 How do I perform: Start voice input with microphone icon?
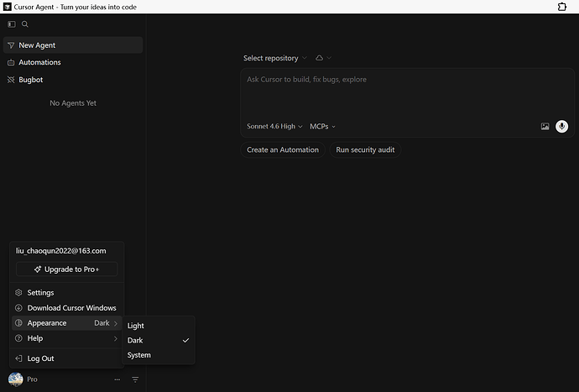pyautogui.click(x=561, y=127)
